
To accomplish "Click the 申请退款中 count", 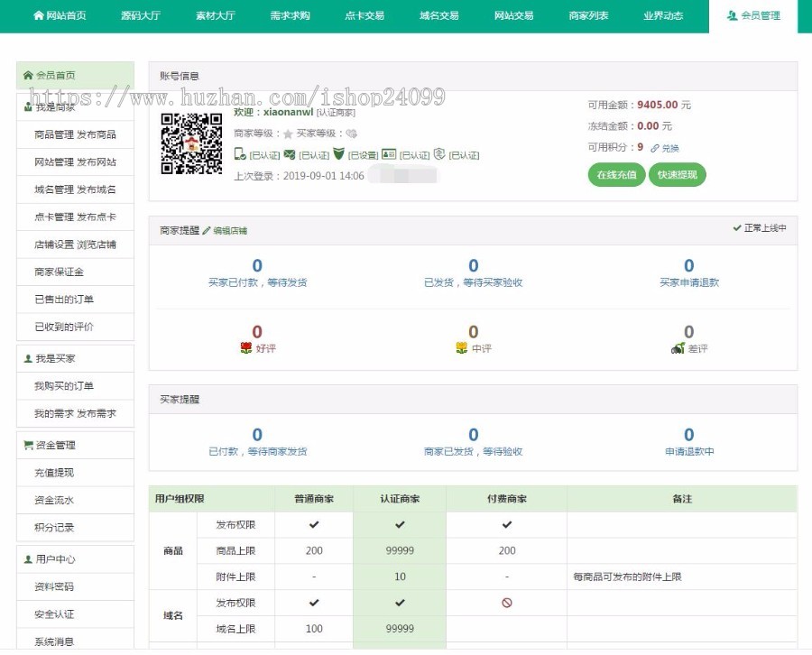I will 688,435.
